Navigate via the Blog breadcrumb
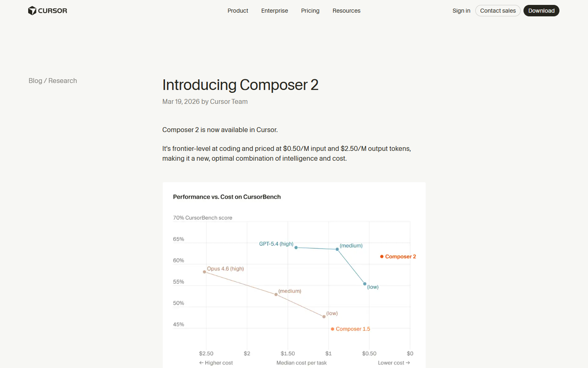Image resolution: width=588 pixels, height=368 pixels. 35,81
